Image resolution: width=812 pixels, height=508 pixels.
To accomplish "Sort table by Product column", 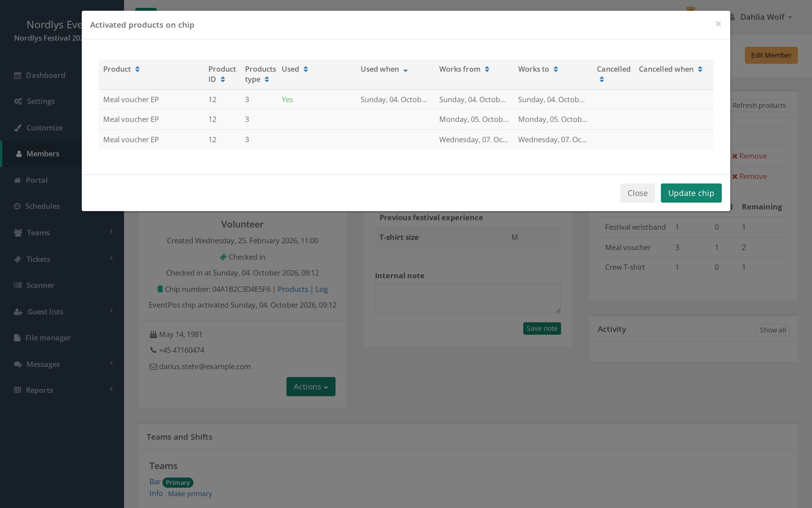I will point(121,69).
